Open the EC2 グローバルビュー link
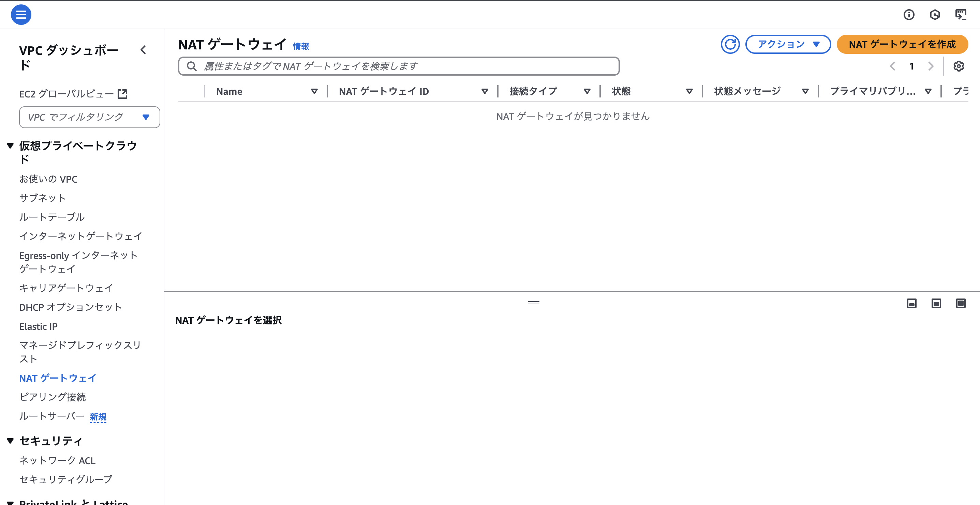 tap(66, 94)
